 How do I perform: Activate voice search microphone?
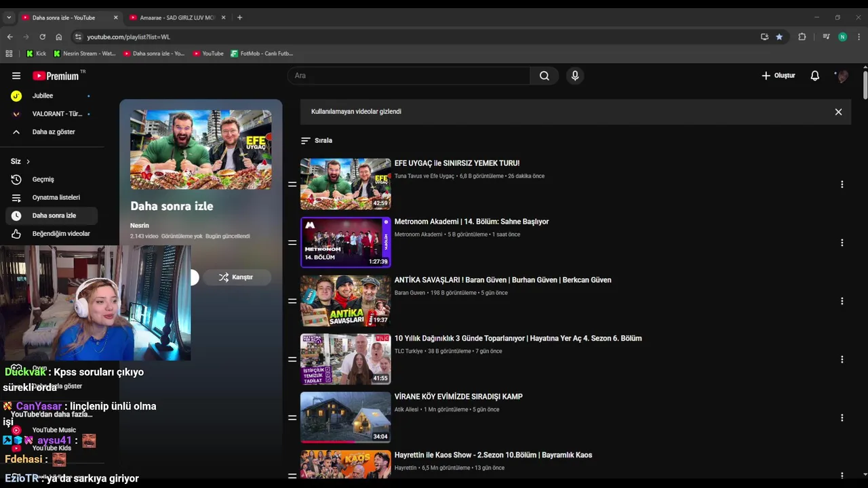point(575,76)
